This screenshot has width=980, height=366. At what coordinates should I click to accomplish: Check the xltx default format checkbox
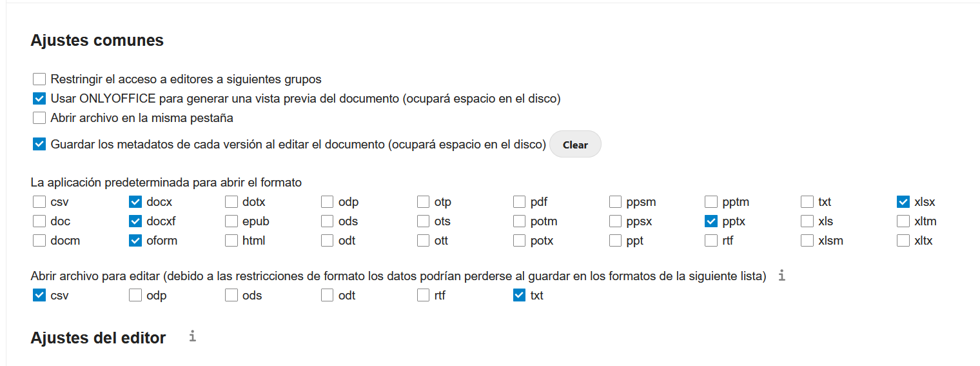pos(903,241)
